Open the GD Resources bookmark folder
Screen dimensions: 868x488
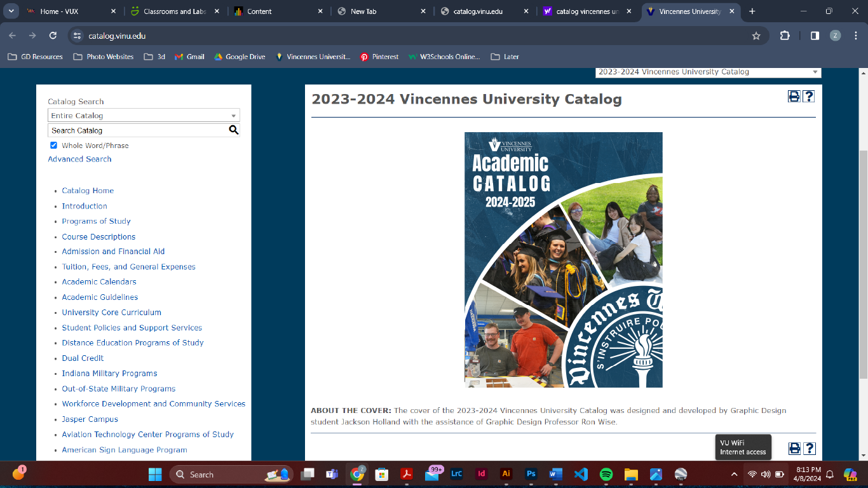[35, 57]
